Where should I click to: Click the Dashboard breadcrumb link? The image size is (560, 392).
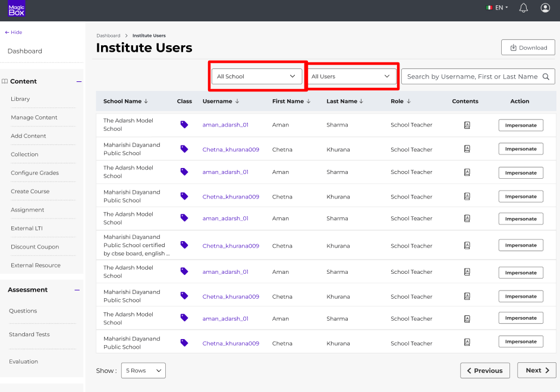pyautogui.click(x=108, y=36)
